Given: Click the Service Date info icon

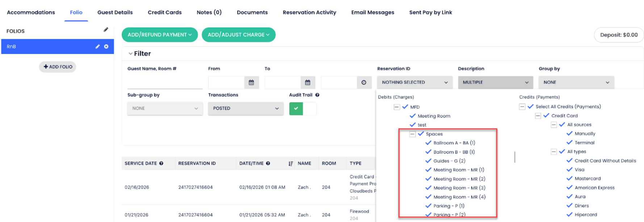Looking at the screenshot, I should tap(161, 163).
